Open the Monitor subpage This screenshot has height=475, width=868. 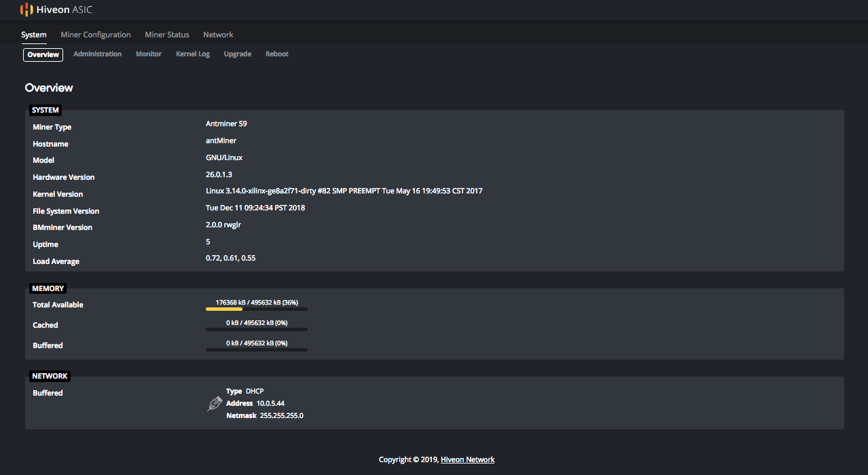click(149, 54)
